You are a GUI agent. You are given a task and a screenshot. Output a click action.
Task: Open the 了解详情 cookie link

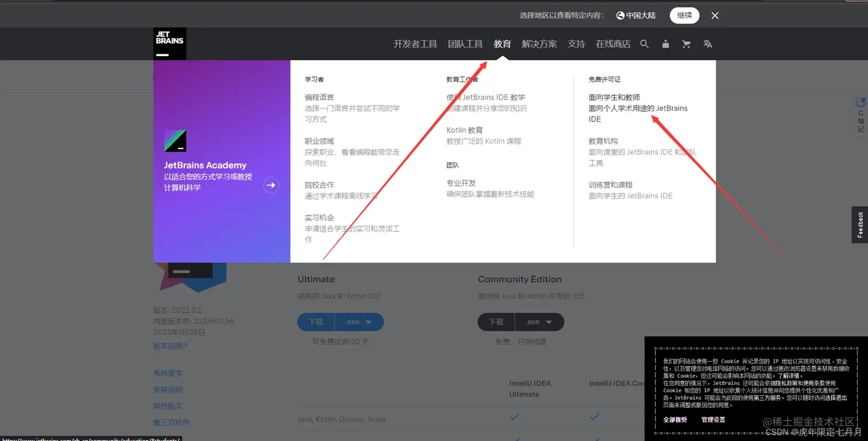click(x=790, y=376)
